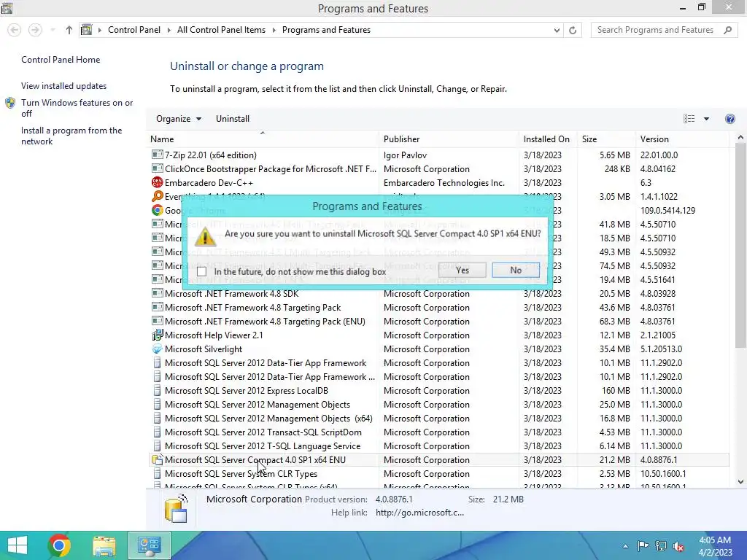The width and height of the screenshot is (747, 560).
Task: Click the Uninstall toolbar button
Action: [233, 119]
